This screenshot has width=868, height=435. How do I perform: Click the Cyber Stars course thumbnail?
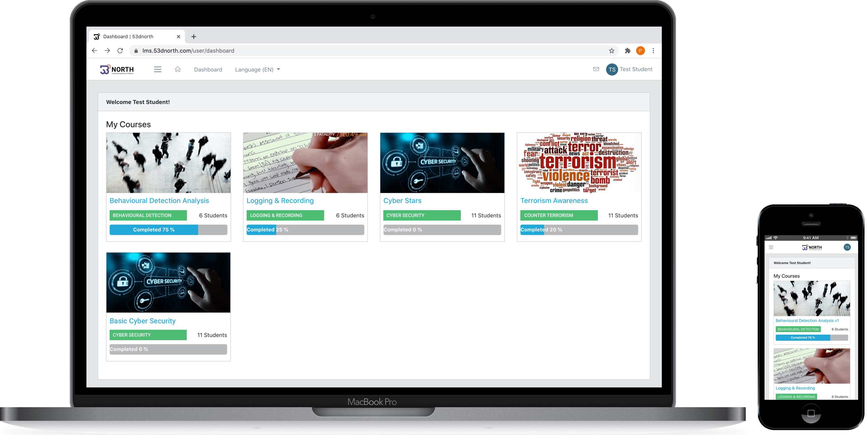tap(442, 163)
